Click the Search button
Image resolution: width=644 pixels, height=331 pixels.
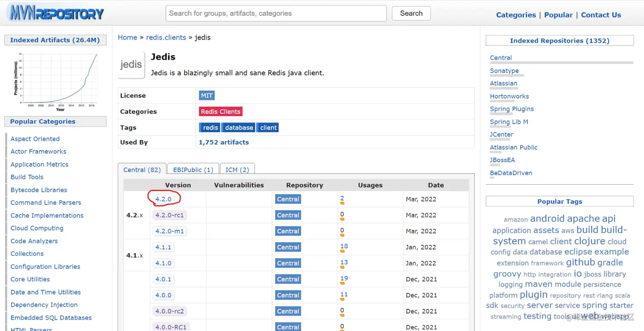pos(411,13)
